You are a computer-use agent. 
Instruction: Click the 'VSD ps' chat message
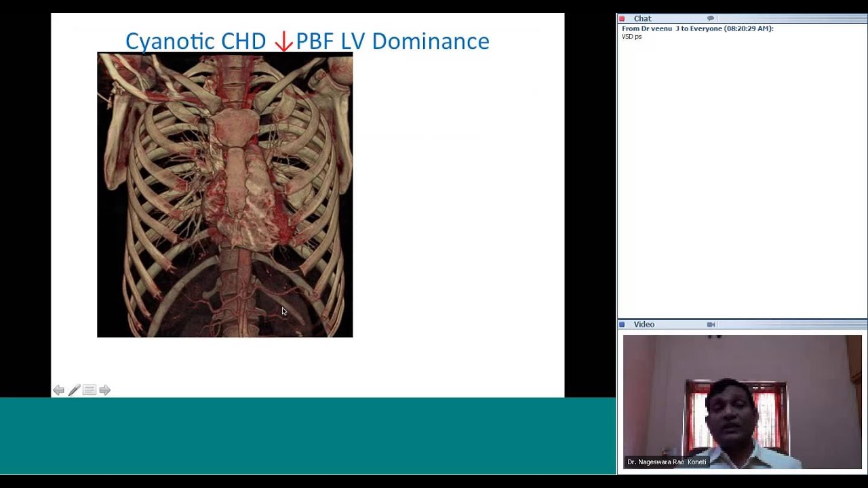click(631, 37)
